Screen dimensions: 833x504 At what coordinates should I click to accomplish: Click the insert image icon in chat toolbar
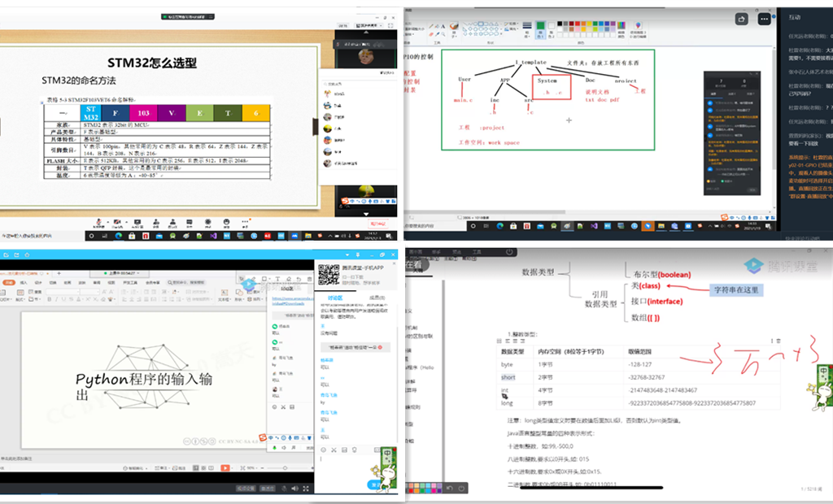[344, 450]
